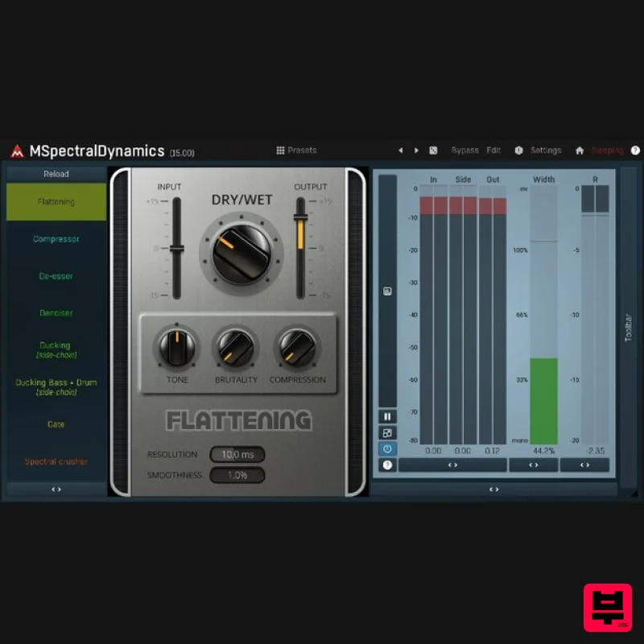Image resolution: width=644 pixels, height=644 pixels.
Task: Click the random preset dice icon
Action: pyautogui.click(x=433, y=151)
